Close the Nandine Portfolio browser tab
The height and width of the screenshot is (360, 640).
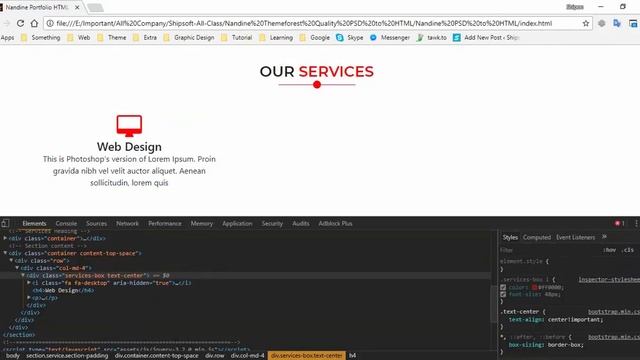pyautogui.click(x=77, y=7)
